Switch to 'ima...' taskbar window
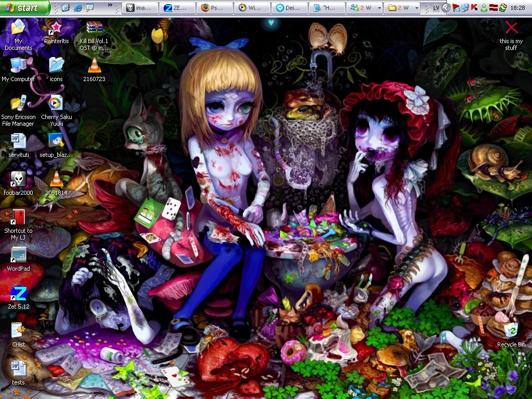 [140, 8]
